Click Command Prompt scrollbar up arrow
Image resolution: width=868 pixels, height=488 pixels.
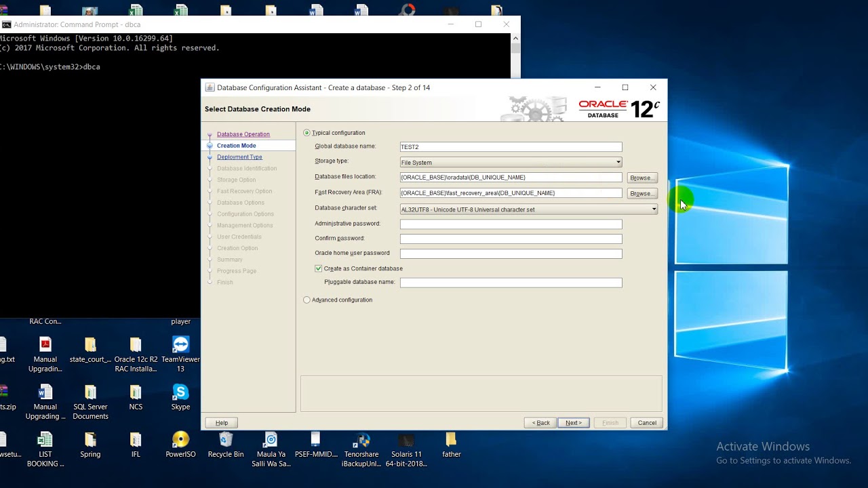point(515,38)
